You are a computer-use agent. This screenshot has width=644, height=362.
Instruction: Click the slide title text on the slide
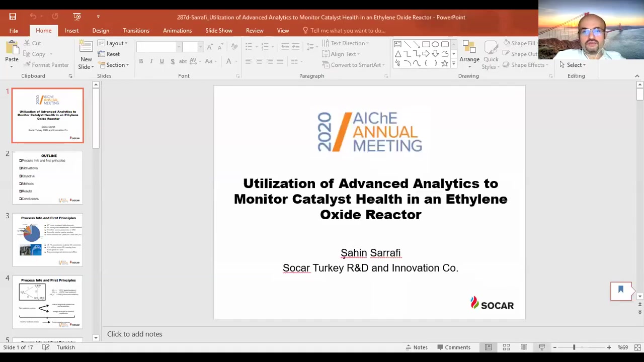pos(370,199)
